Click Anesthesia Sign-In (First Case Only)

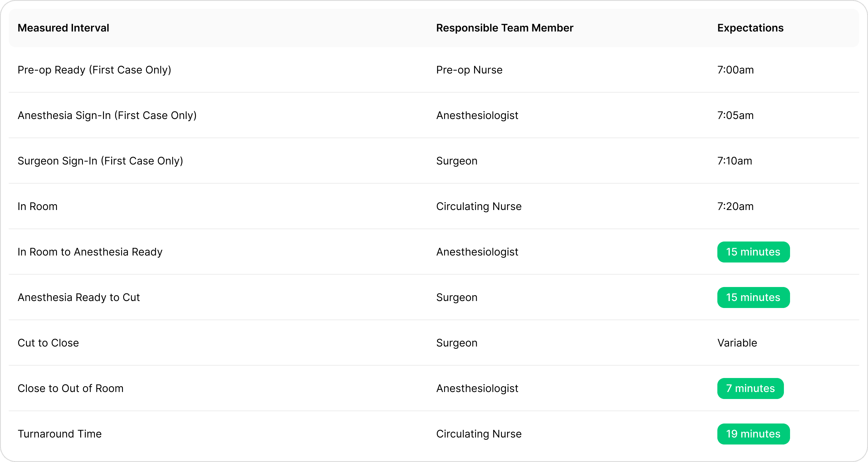click(107, 116)
